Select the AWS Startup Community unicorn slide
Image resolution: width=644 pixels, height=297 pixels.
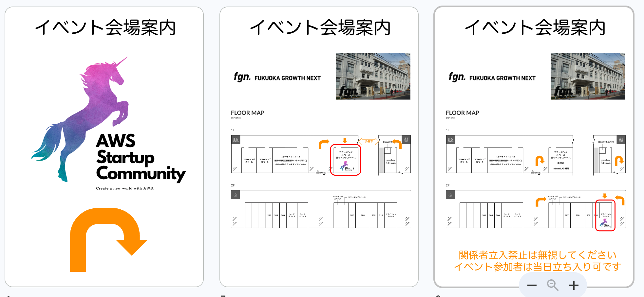[x=104, y=147]
